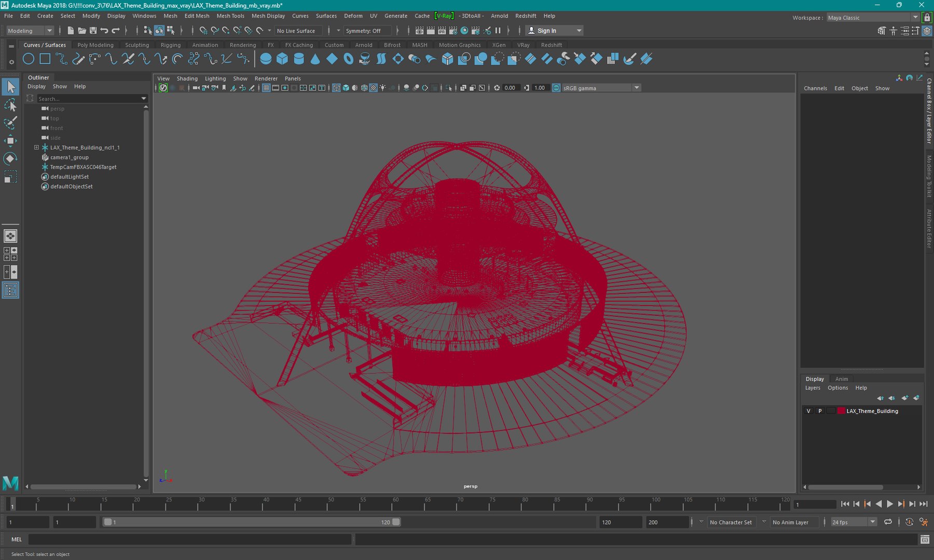Toggle the viewport select camera icon
The height and width of the screenshot is (560, 934).
click(196, 88)
